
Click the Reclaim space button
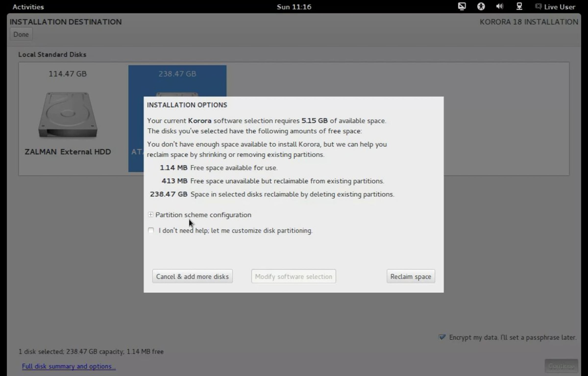tap(411, 276)
